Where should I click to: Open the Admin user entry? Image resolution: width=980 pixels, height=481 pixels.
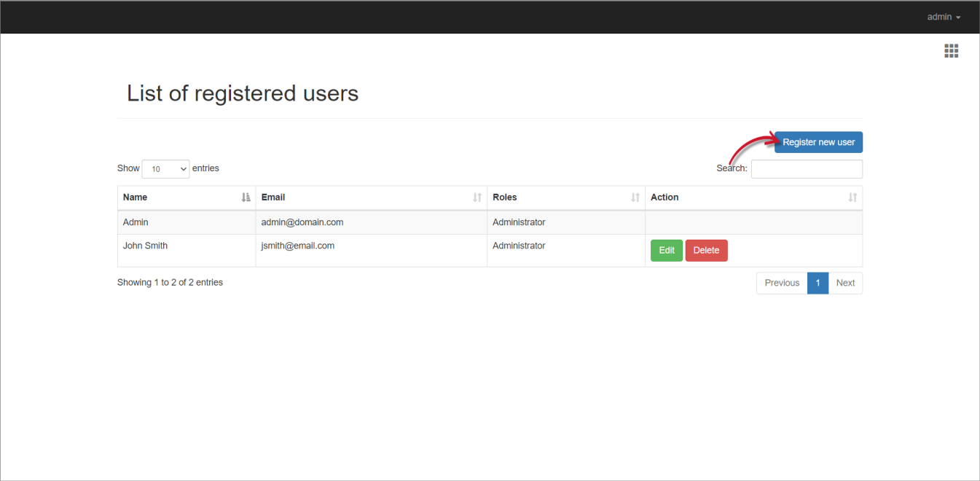click(x=135, y=222)
